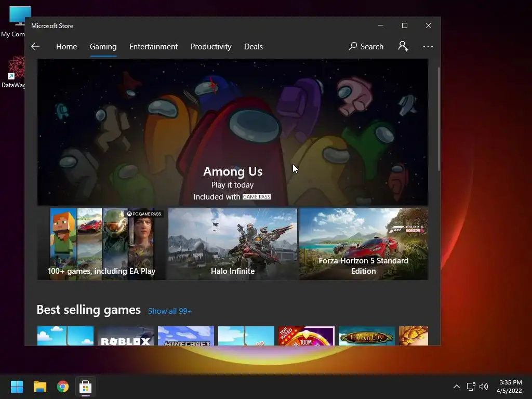This screenshot has width=532, height=399.
Task: Open the Productivity tab
Action: pyautogui.click(x=211, y=46)
